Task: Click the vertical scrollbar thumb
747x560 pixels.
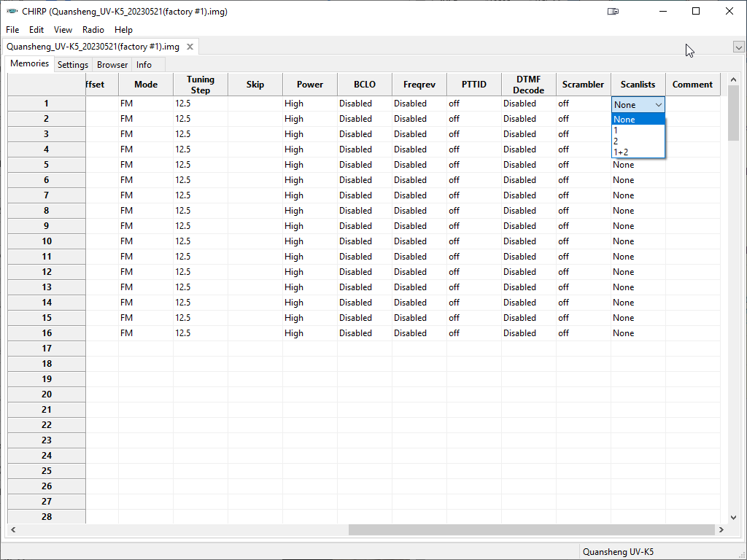Action: pyautogui.click(x=733, y=113)
